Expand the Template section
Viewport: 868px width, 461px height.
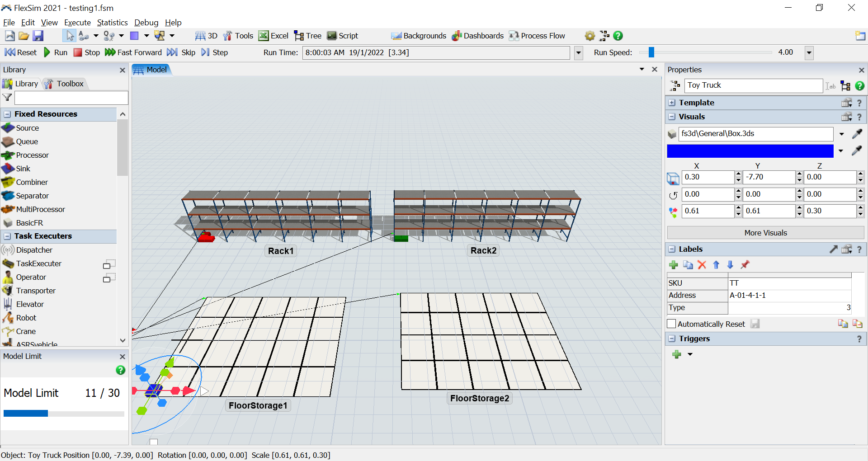(672, 103)
